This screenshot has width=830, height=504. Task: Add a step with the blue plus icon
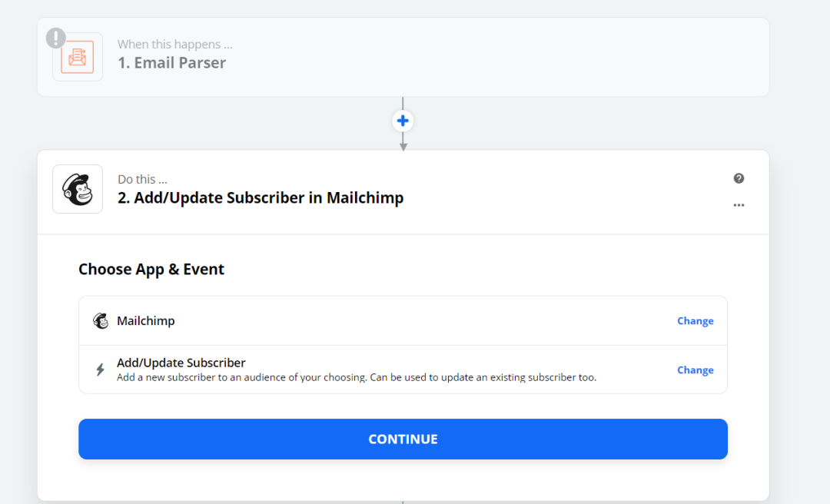pos(403,121)
